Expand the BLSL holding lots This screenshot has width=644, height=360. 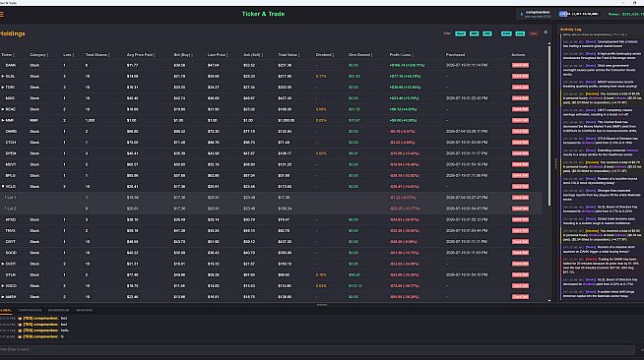coord(3,77)
